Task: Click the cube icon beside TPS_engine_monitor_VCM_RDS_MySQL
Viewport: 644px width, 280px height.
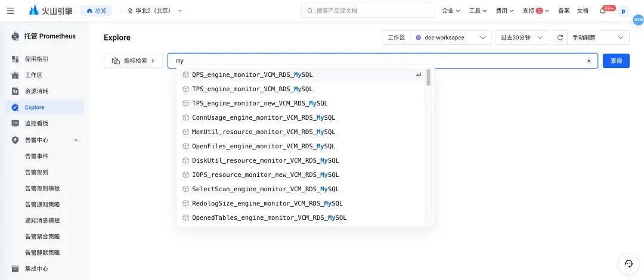Action: 185,89
